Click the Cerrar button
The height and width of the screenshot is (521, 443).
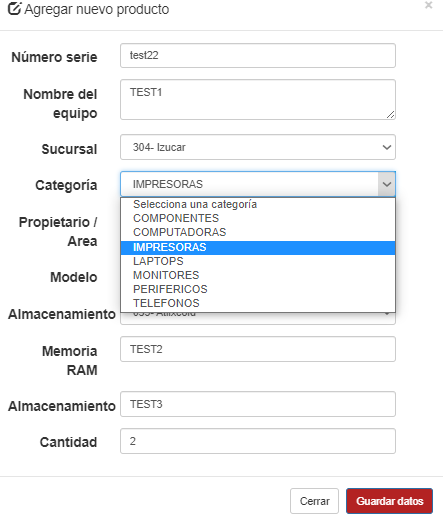point(314,501)
